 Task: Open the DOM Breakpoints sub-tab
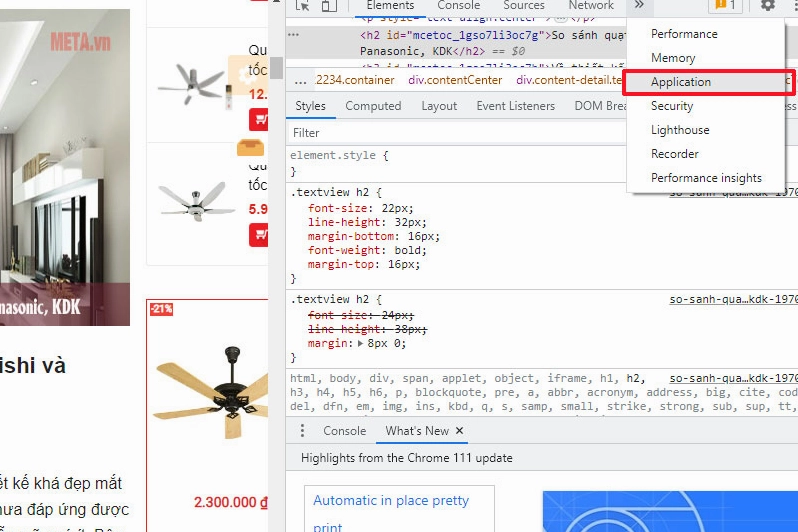601,106
